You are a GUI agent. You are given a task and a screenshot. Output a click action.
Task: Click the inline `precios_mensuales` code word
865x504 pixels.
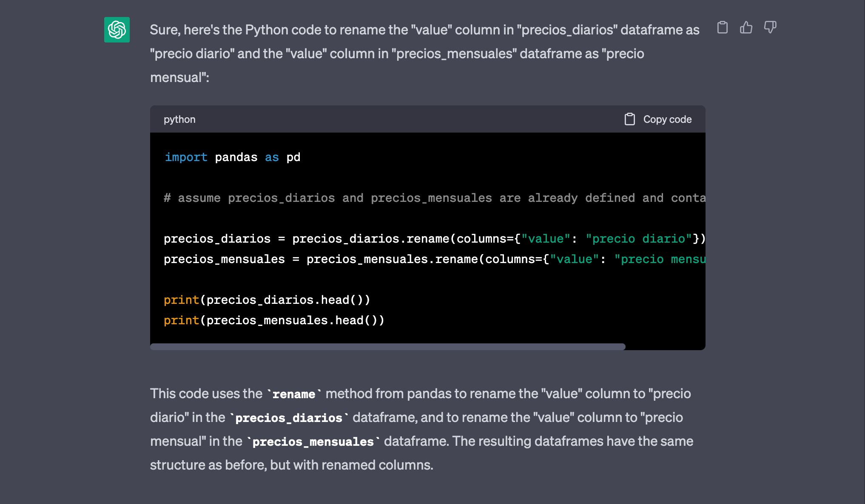coord(313,442)
